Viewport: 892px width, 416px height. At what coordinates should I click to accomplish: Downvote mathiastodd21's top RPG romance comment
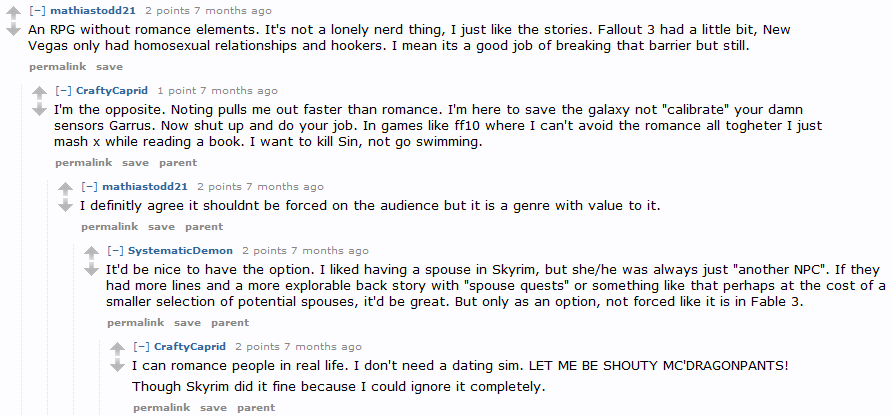pos(13,29)
